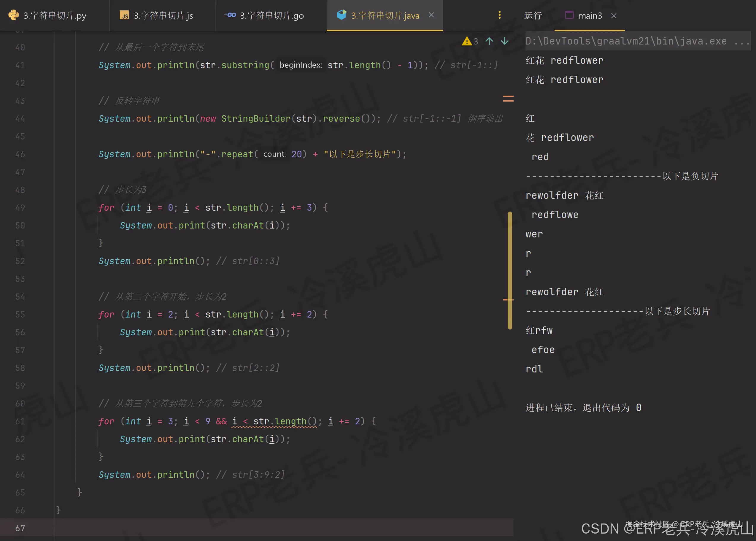
Task: Close the main3 run tab
Action: click(614, 16)
